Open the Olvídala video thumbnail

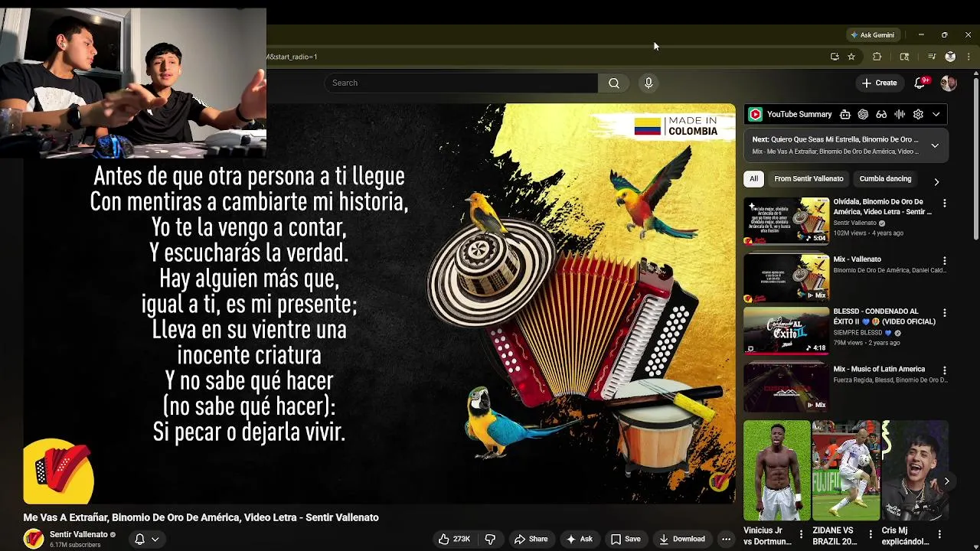pyautogui.click(x=786, y=221)
